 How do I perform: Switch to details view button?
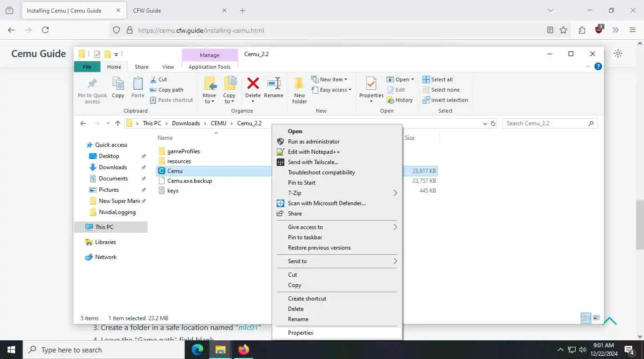point(586,318)
